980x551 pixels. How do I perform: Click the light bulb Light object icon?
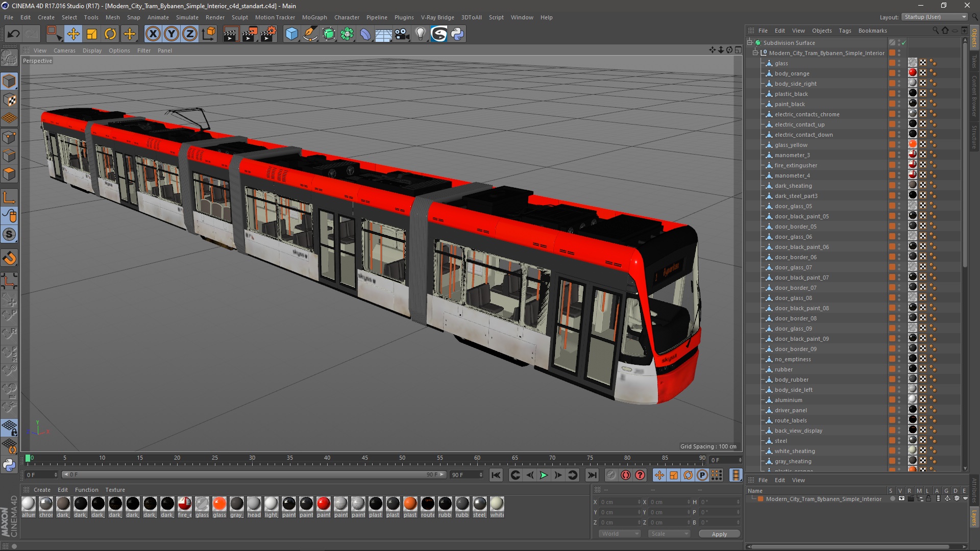[x=420, y=34]
